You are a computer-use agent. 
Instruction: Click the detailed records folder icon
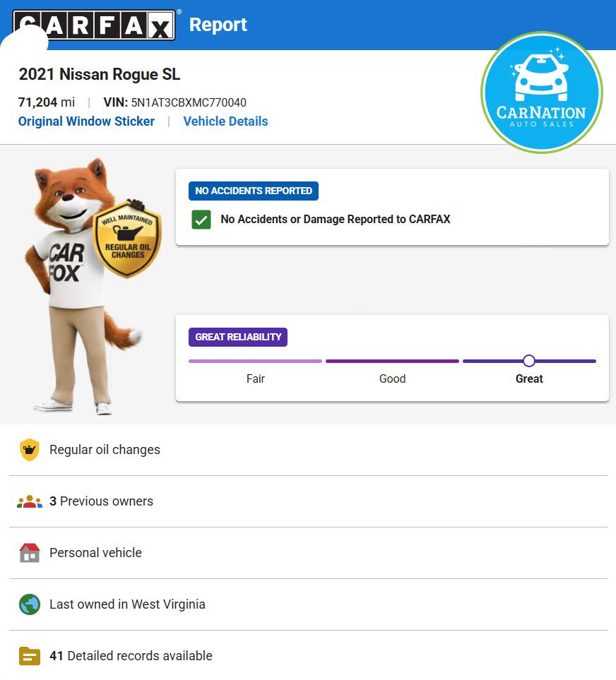(x=30, y=656)
